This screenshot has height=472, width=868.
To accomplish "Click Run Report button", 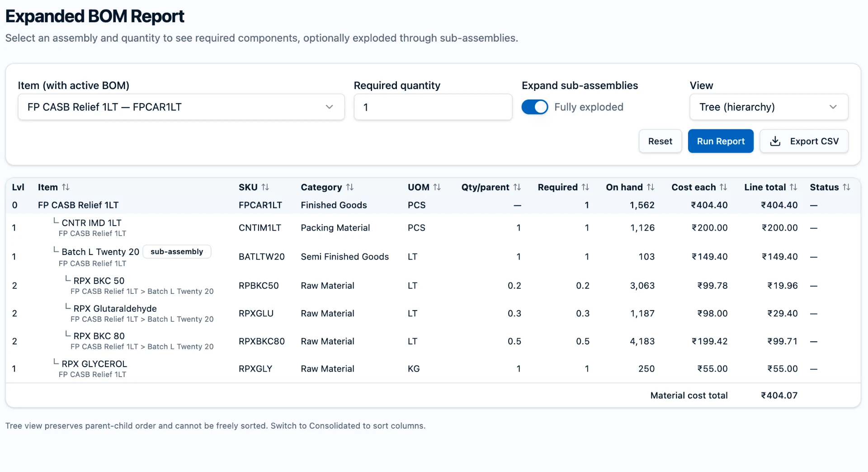I will click(x=721, y=141).
